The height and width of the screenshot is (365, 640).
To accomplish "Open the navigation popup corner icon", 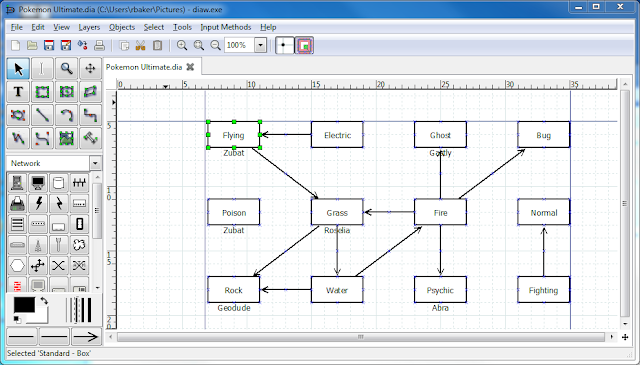I will (x=625, y=337).
